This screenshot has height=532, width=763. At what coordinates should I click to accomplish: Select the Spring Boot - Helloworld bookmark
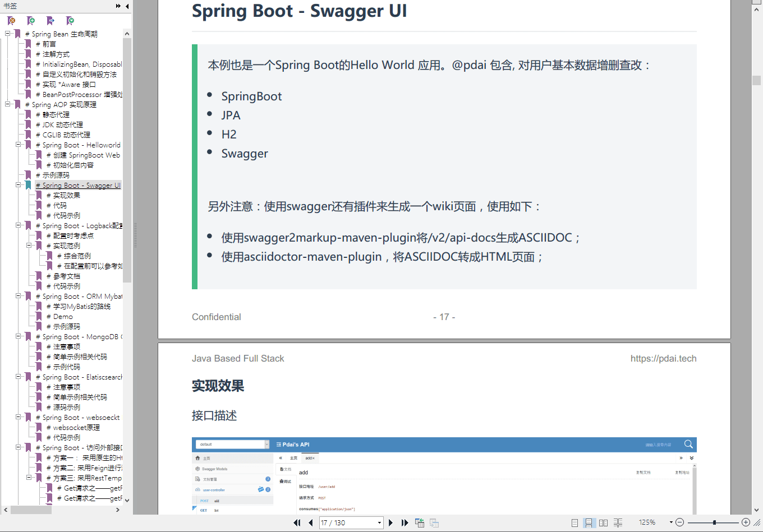[x=81, y=145]
